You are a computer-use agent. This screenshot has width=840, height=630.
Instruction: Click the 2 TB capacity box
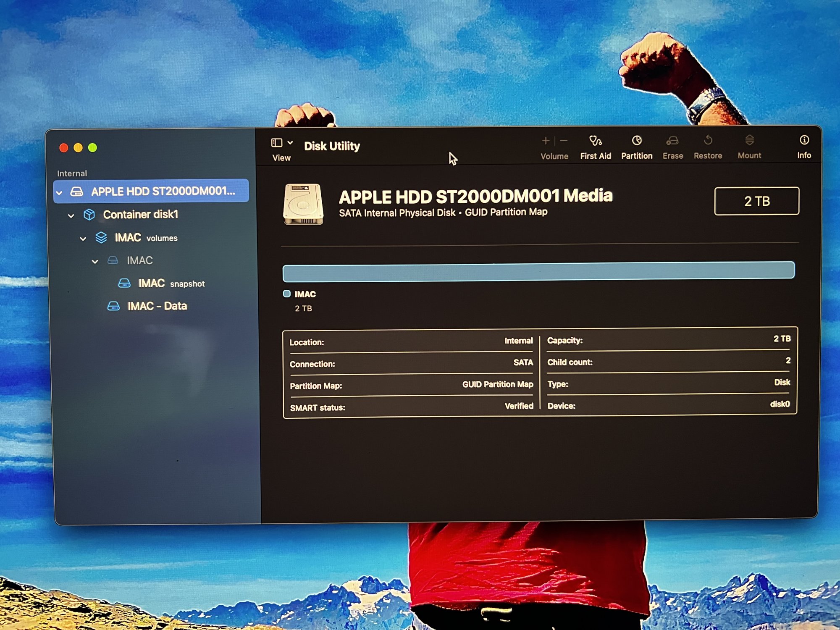756,201
